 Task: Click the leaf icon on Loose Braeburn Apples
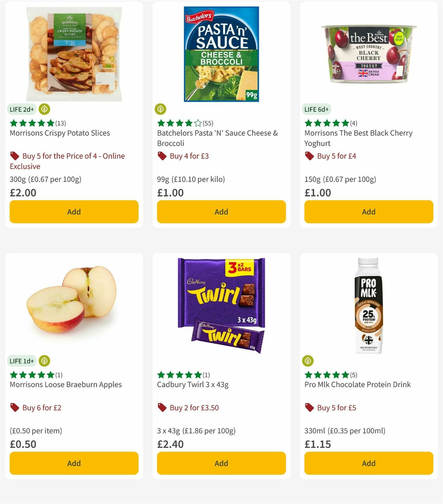tap(44, 361)
